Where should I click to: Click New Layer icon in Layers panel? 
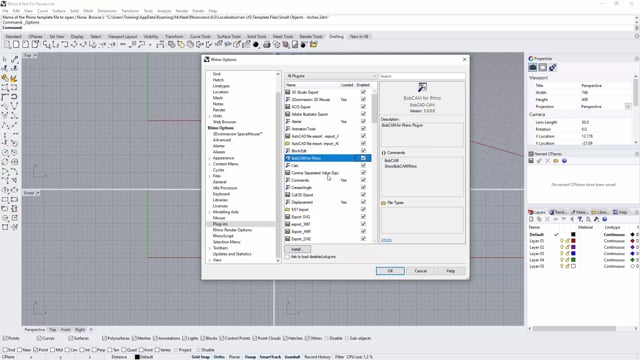[x=531, y=219]
